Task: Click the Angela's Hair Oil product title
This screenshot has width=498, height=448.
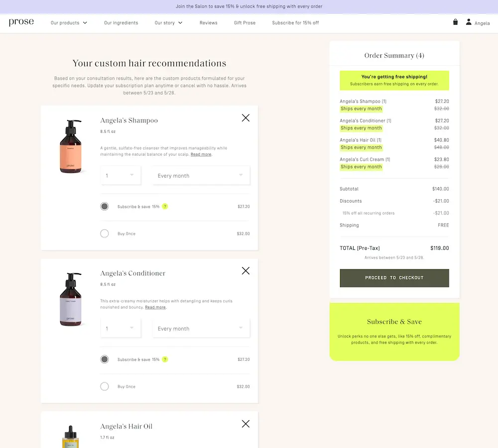Action: click(126, 426)
